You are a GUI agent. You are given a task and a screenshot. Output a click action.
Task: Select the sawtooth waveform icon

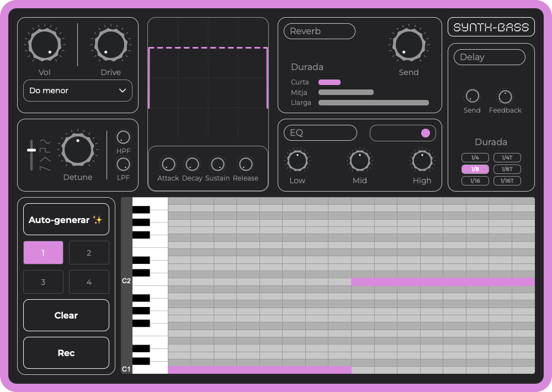(x=45, y=168)
